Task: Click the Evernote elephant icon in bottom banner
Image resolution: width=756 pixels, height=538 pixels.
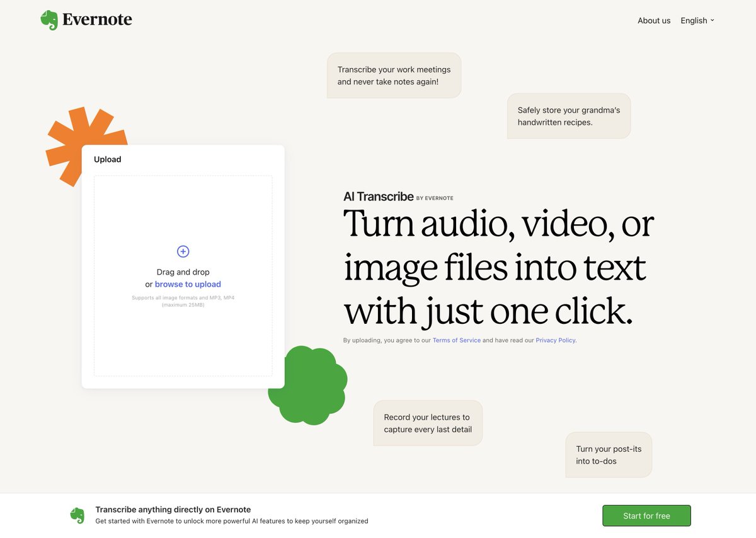Action: click(x=77, y=515)
